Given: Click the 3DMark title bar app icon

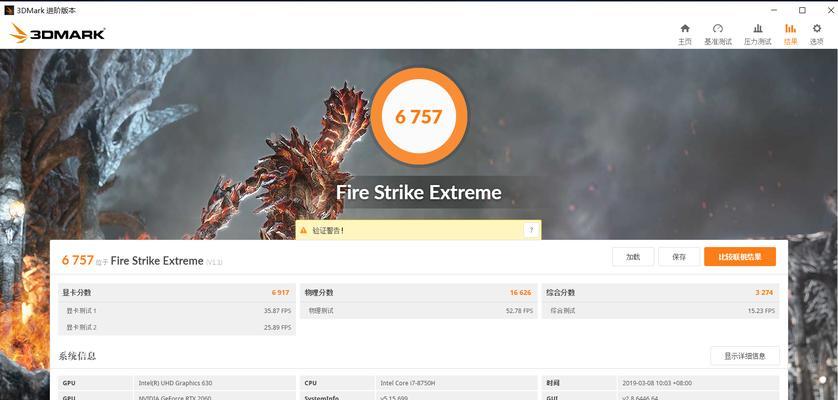Looking at the screenshot, I should 9,10.
